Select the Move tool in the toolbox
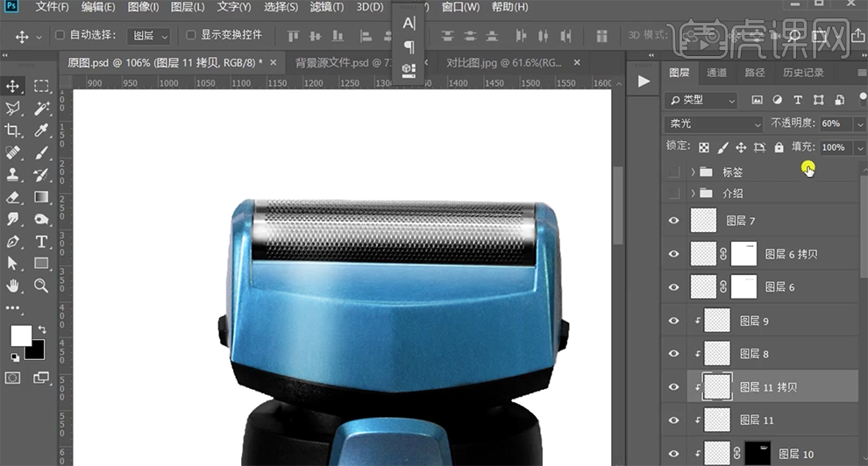868x466 pixels. coord(13,86)
